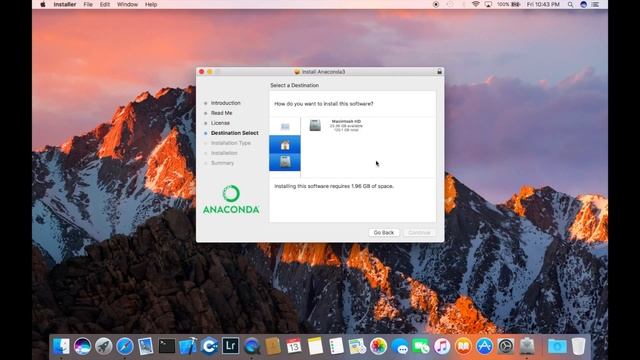Viewport: 640px width, 360px height.
Task: Open Maps from the Dock
Action: point(358,347)
